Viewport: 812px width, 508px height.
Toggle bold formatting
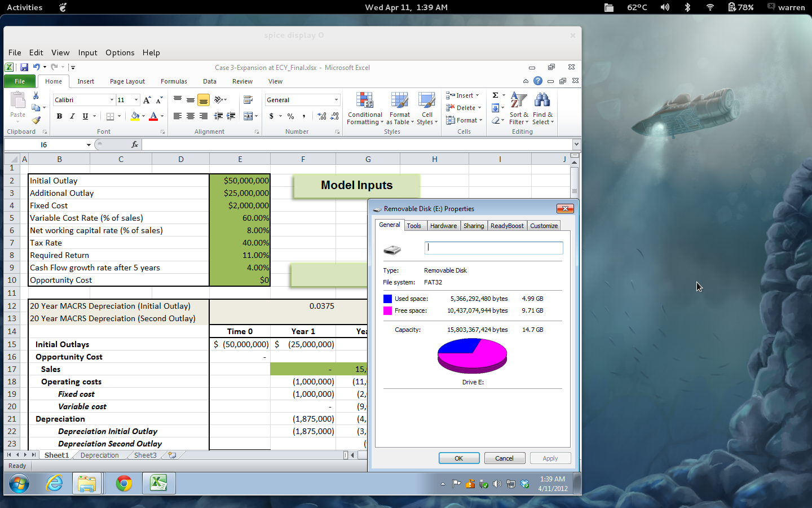coord(59,116)
